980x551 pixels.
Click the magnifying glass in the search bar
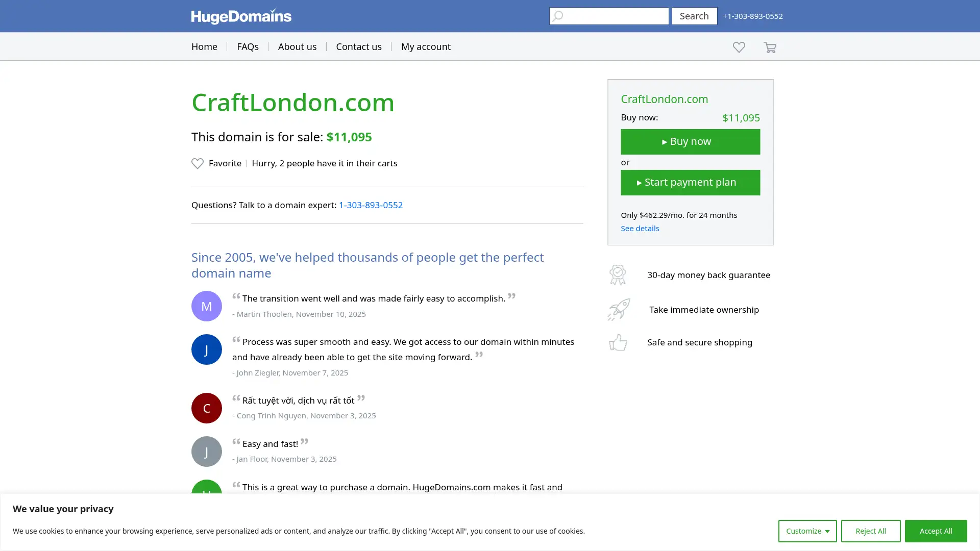point(557,16)
